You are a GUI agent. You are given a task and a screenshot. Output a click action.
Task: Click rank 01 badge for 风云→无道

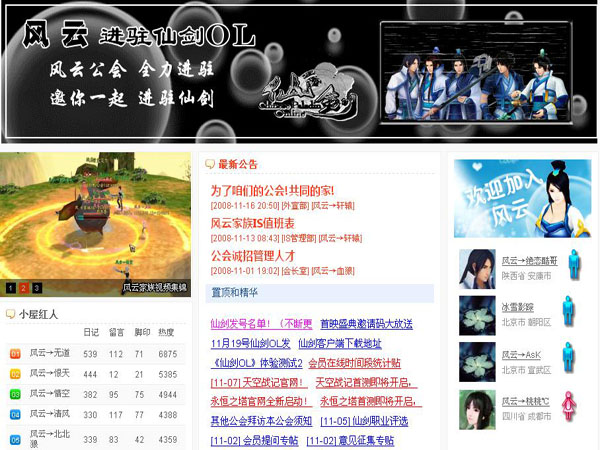click(x=15, y=354)
